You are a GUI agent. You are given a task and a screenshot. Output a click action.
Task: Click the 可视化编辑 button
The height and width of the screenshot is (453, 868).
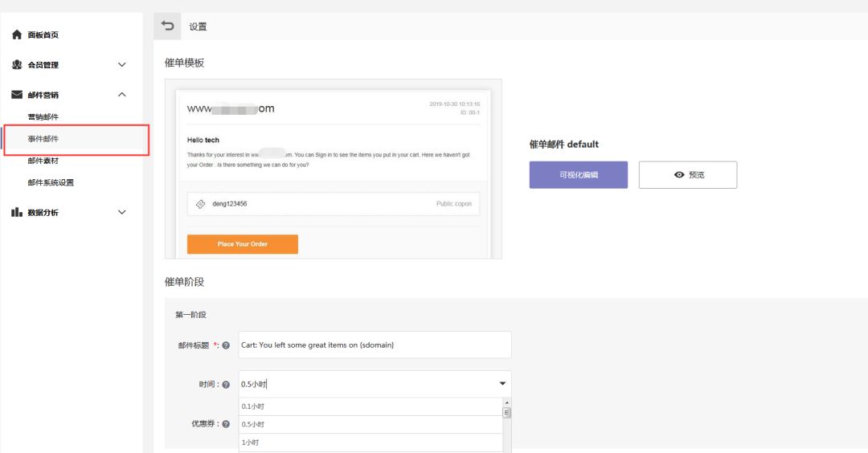(x=578, y=174)
